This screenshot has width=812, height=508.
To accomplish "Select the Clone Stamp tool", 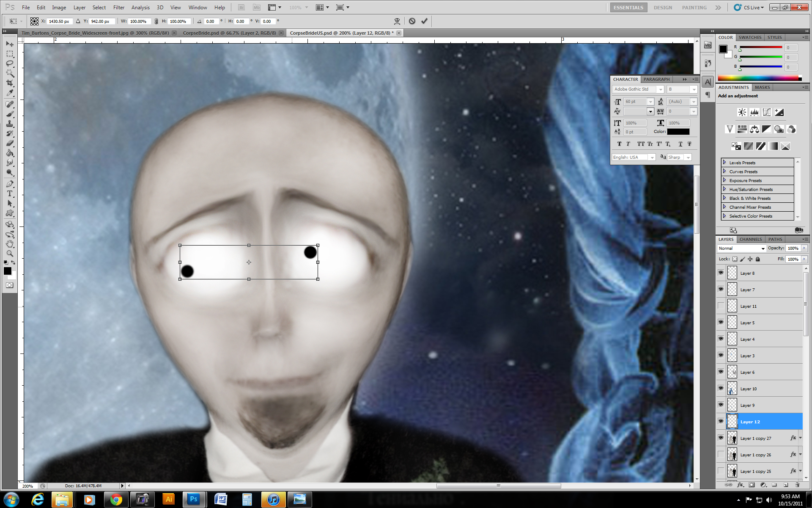I will [10, 124].
